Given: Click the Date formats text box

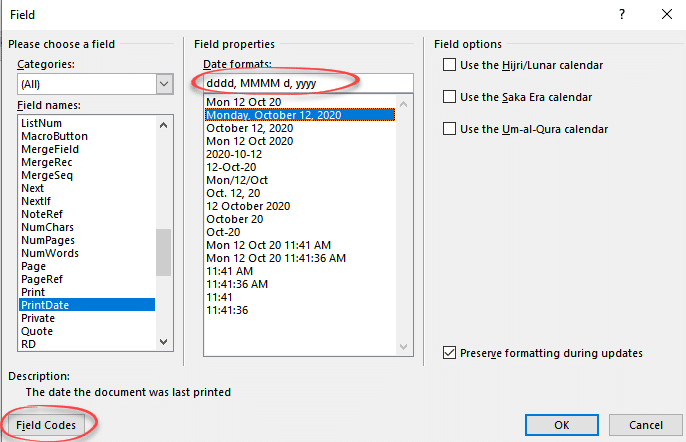Looking at the screenshot, I should point(308,83).
